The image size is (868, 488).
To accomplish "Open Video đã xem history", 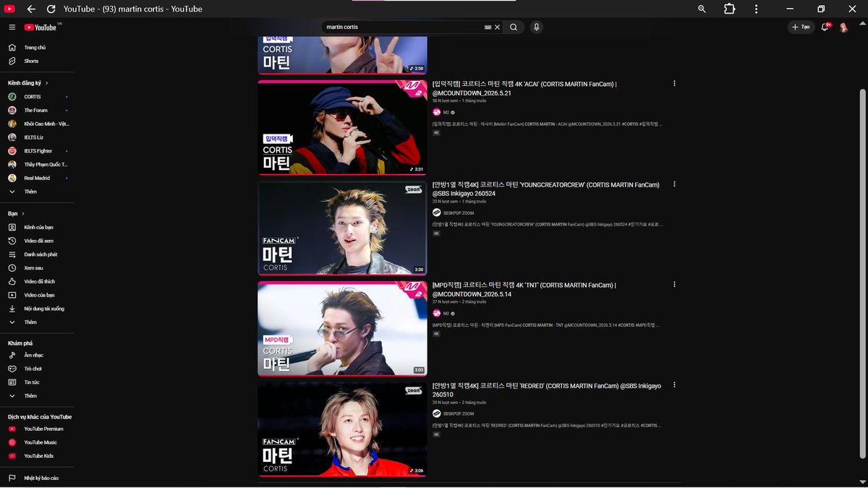I will click(x=37, y=241).
